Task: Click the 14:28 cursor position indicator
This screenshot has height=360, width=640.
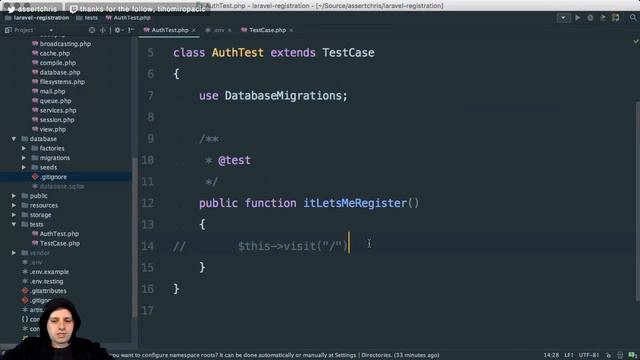Action: [x=551, y=356]
